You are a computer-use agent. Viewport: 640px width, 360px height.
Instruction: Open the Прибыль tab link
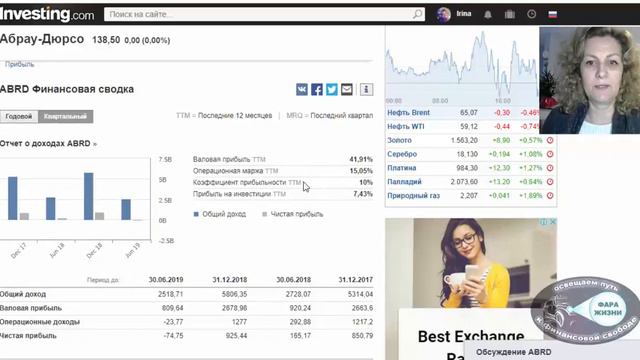coord(19,64)
